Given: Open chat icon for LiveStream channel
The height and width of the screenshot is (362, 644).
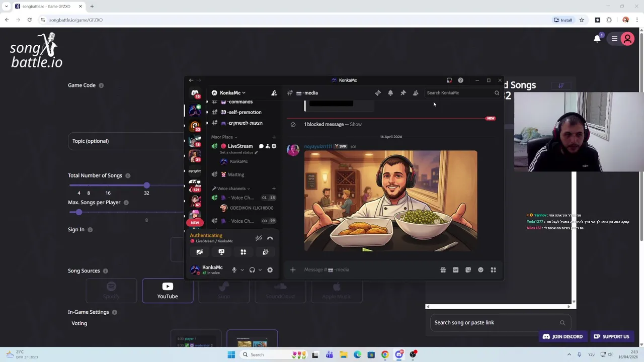Looking at the screenshot, I should [x=261, y=146].
